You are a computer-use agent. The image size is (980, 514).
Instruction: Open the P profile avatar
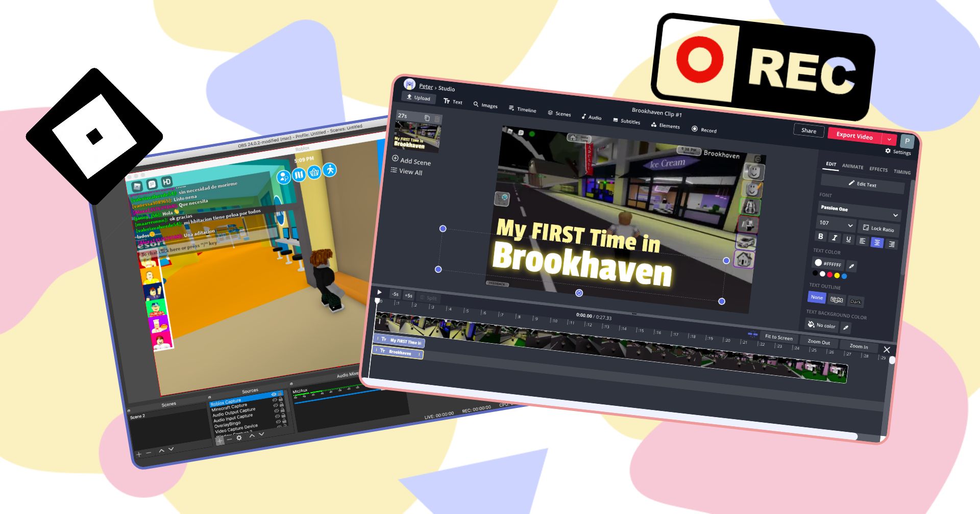click(907, 141)
